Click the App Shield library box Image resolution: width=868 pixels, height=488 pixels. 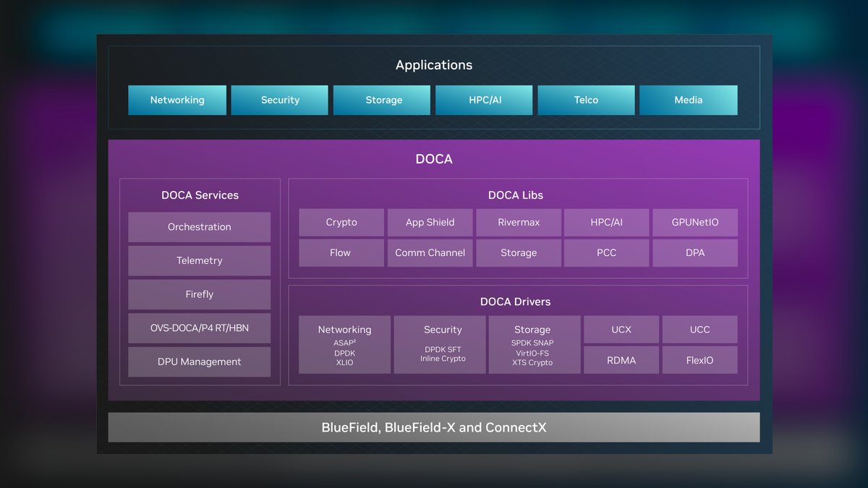point(430,223)
